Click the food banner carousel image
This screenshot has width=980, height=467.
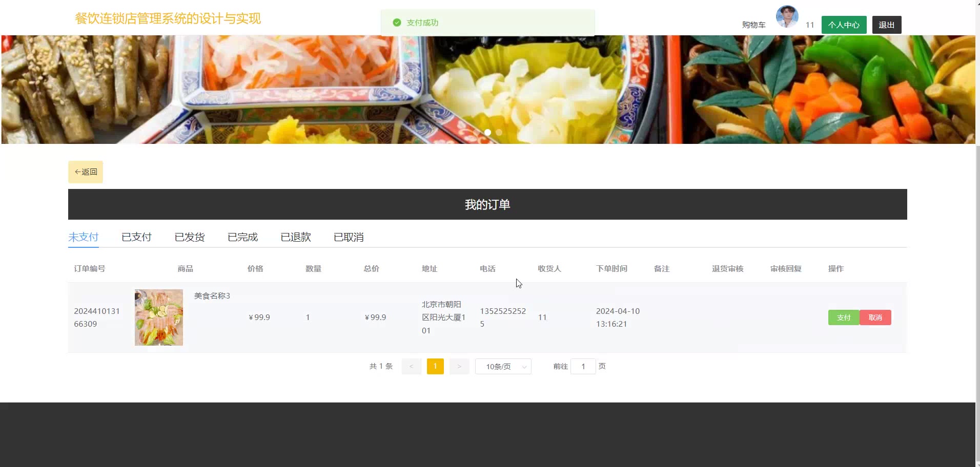point(487,89)
